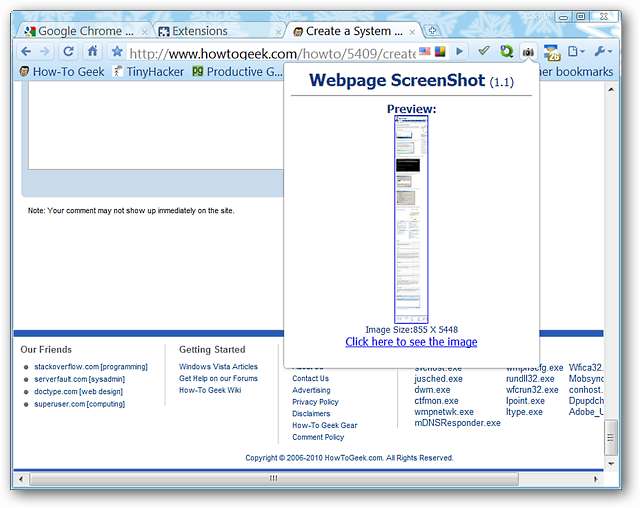Open the How-To Geek Gear link
Viewport: 640px width, 508px height.
point(325,425)
